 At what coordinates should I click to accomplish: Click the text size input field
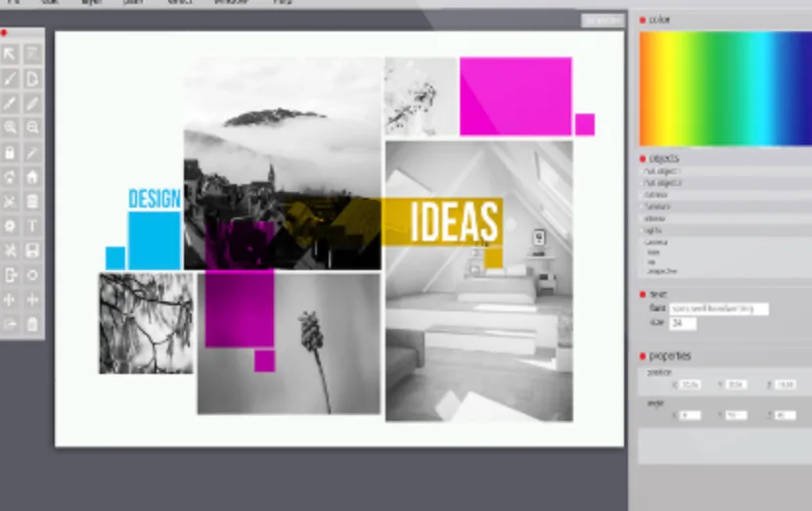point(683,323)
